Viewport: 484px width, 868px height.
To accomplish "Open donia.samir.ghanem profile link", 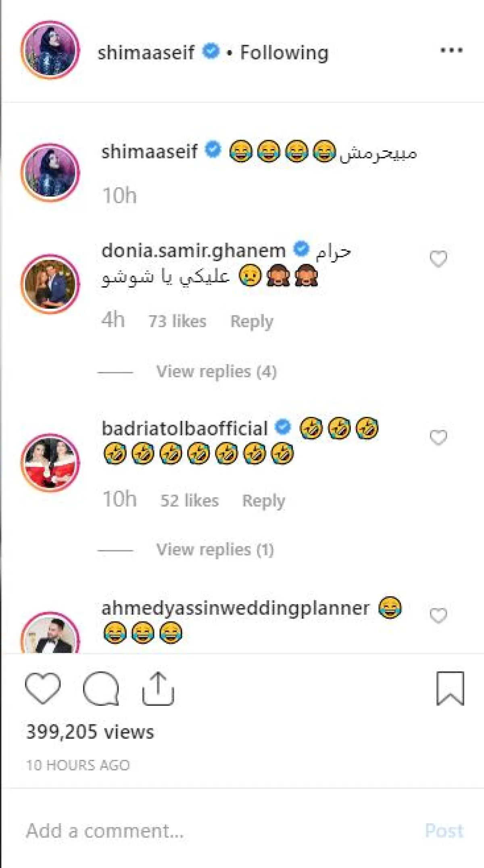I will coord(193,251).
